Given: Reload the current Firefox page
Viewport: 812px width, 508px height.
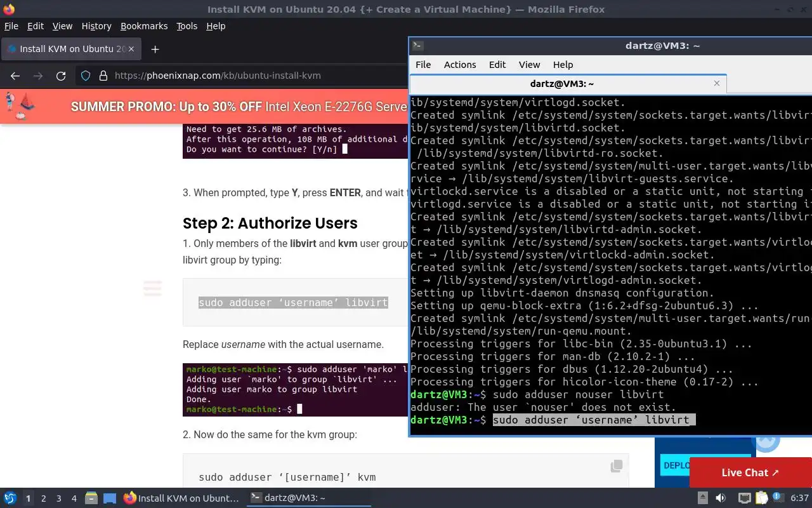Looking at the screenshot, I should tap(61, 76).
